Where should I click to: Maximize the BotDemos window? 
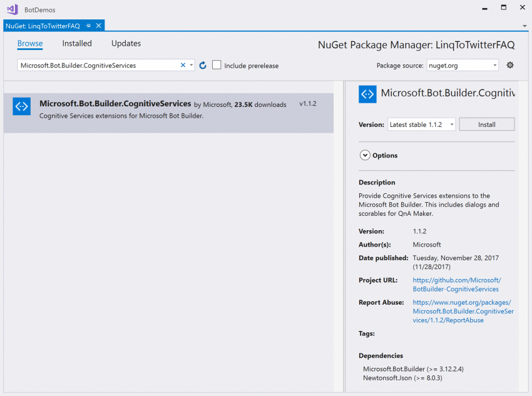(x=504, y=8)
